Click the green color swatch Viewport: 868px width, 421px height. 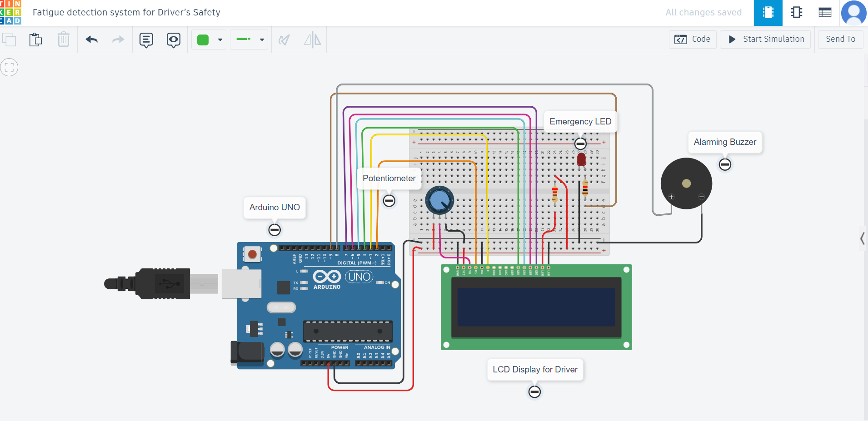click(203, 40)
